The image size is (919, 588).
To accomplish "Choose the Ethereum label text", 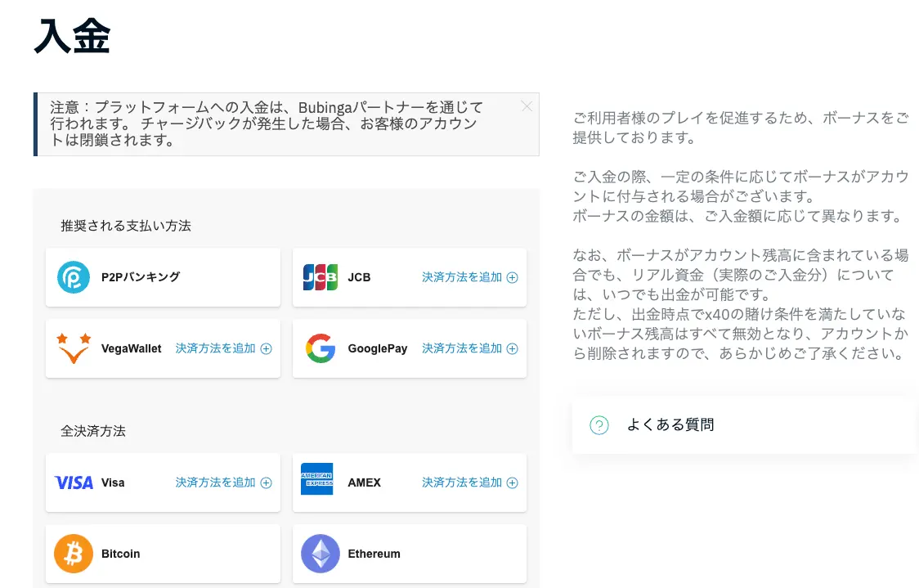I will pyautogui.click(x=374, y=554).
